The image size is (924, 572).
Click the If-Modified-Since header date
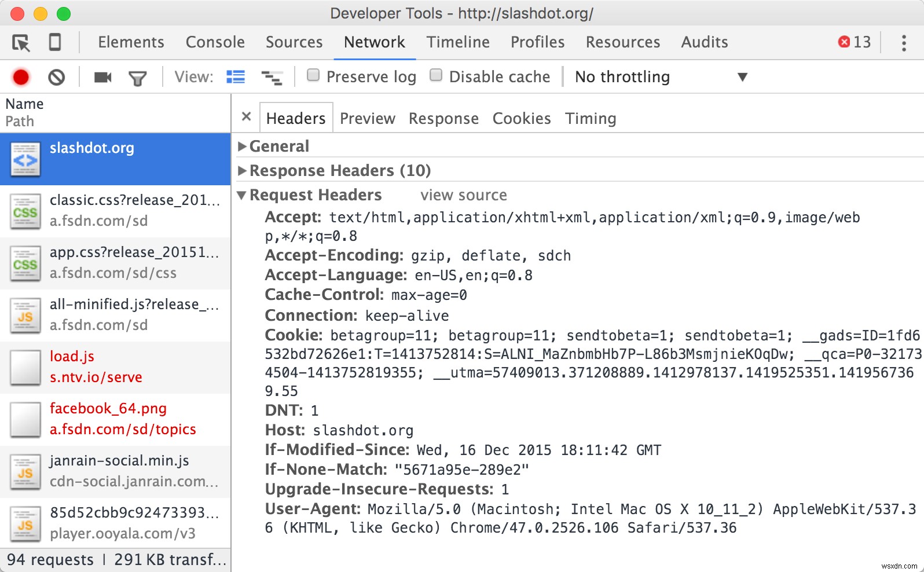(x=539, y=450)
